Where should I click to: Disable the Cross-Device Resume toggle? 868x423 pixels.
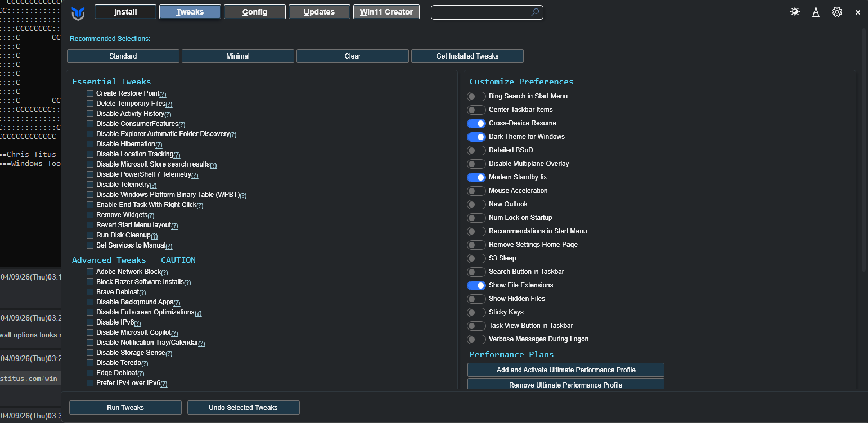[x=476, y=123]
